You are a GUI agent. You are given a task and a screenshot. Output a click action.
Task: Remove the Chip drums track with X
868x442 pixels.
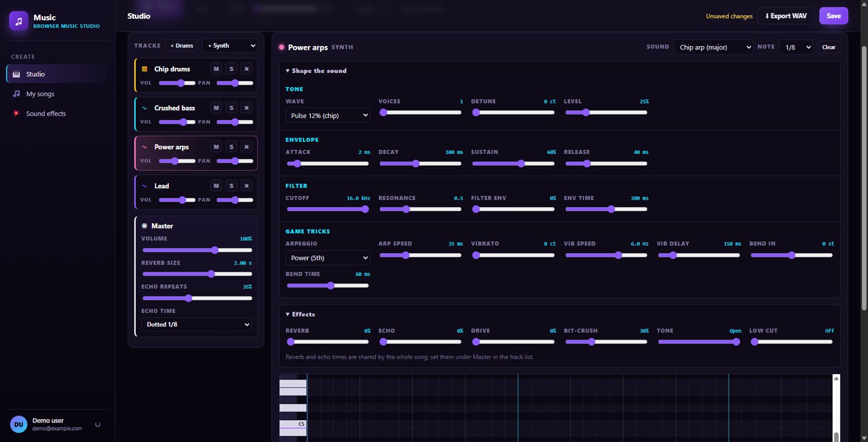(x=246, y=69)
